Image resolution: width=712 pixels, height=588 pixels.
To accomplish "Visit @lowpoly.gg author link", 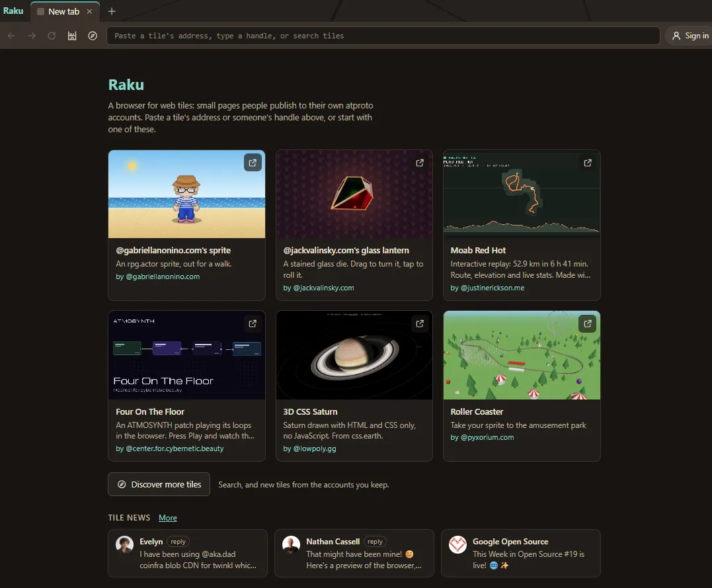I will pos(315,448).
